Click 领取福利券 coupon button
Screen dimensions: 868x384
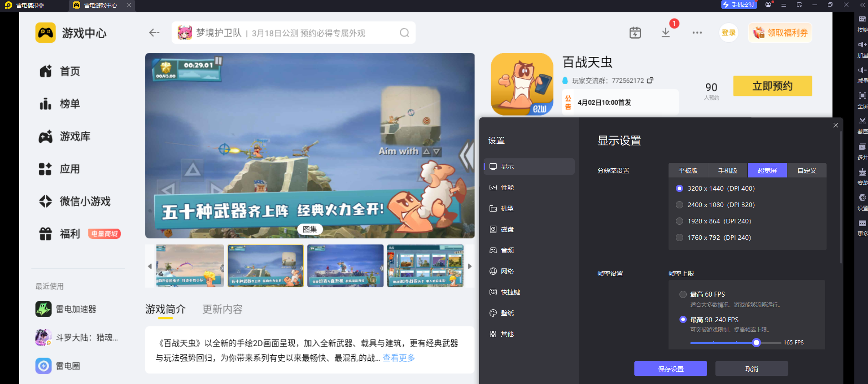click(780, 33)
